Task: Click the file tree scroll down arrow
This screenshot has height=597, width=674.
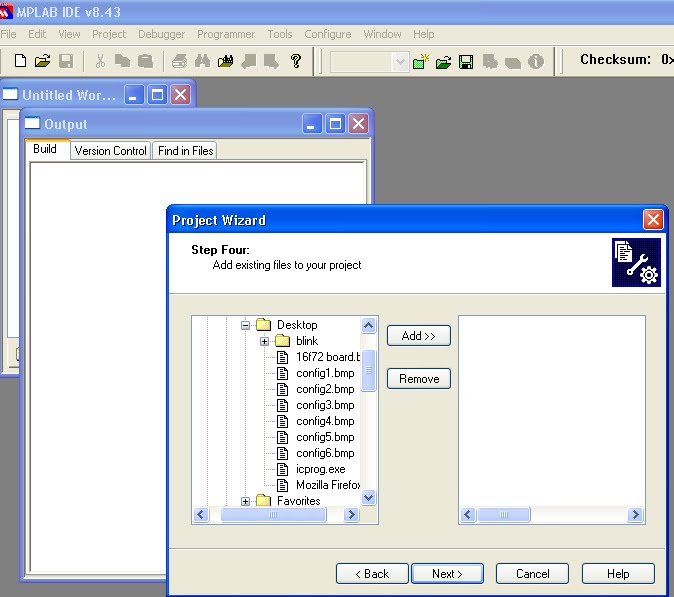Action: (x=368, y=498)
